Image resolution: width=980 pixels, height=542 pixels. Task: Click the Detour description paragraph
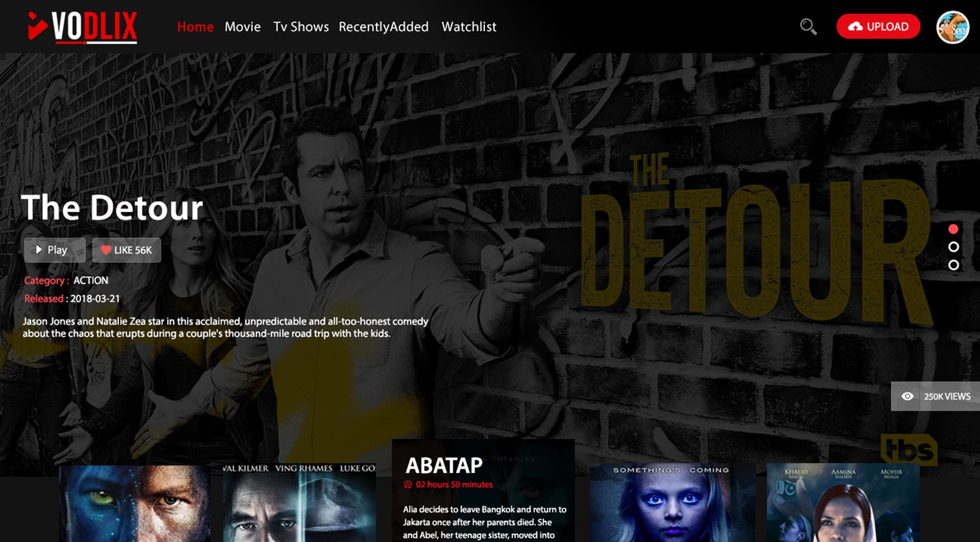(x=225, y=327)
